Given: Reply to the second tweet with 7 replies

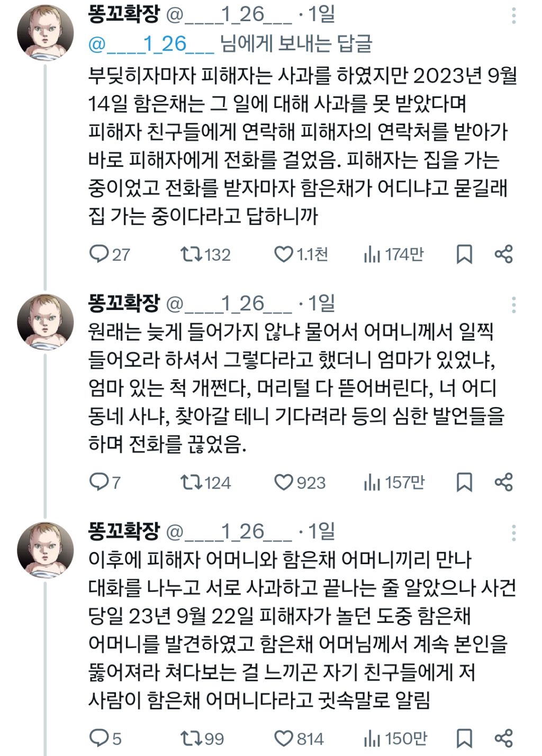Looking at the screenshot, I should click(x=99, y=482).
